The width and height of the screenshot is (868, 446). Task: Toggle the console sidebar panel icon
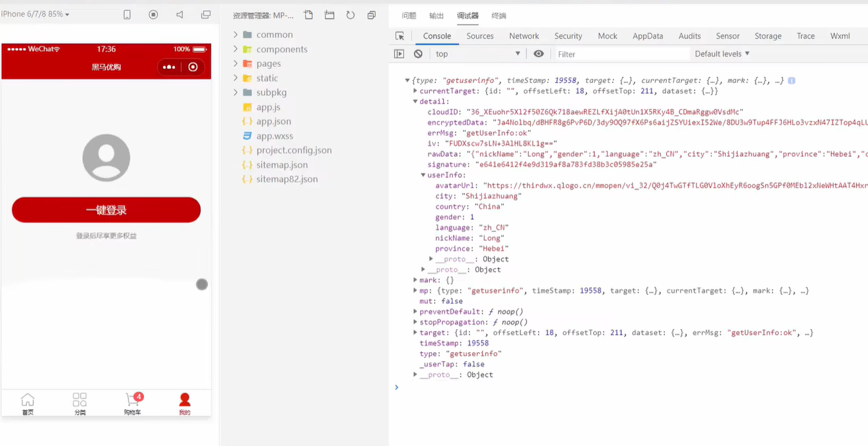pos(399,54)
